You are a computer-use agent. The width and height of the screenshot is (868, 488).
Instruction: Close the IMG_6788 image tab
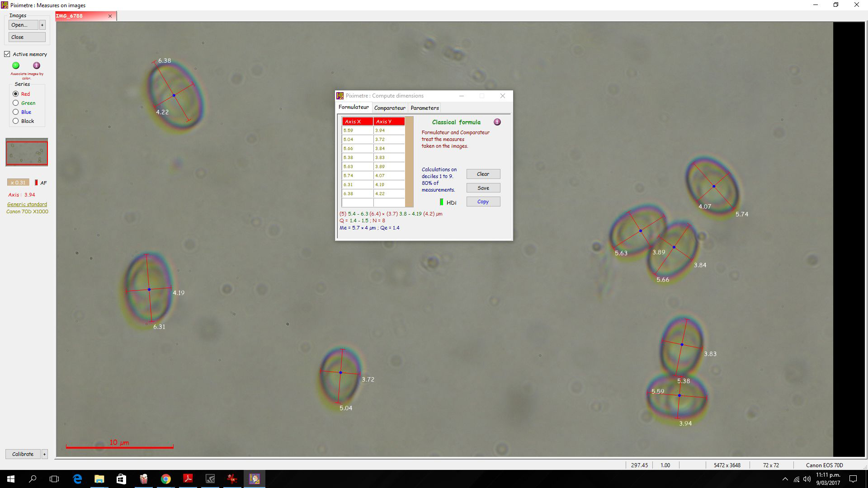click(x=110, y=16)
